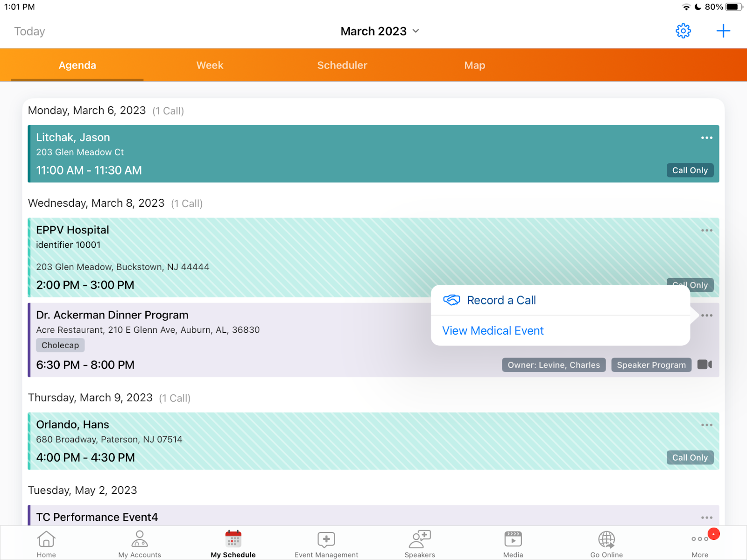Open ellipsis menu for Orlando, Hans call
The image size is (747, 560).
click(x=706, y=425)
